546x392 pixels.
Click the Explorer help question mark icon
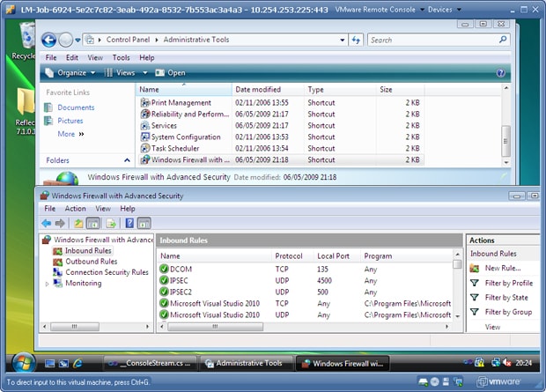pos(501,73)
